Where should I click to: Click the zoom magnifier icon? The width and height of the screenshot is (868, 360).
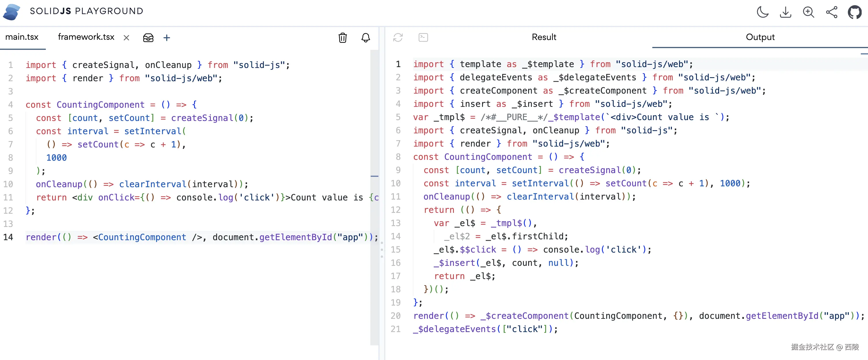pyautogui.click(x=808, y=12)
